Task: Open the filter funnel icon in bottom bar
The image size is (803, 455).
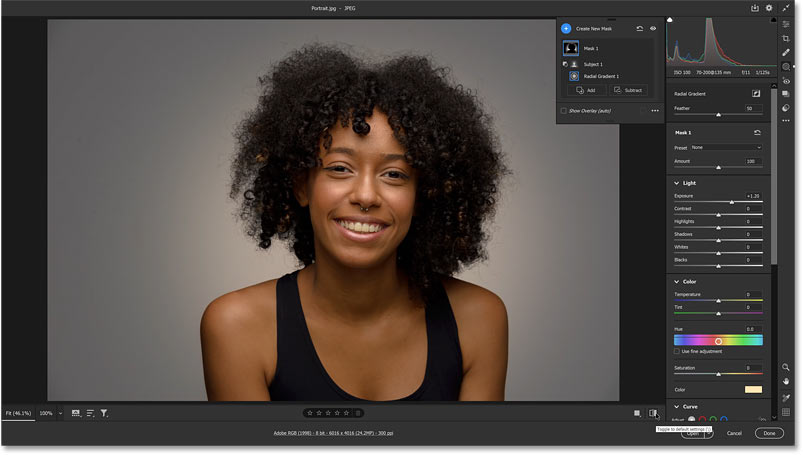Action: pyautogui.click(x=104, y=413)
